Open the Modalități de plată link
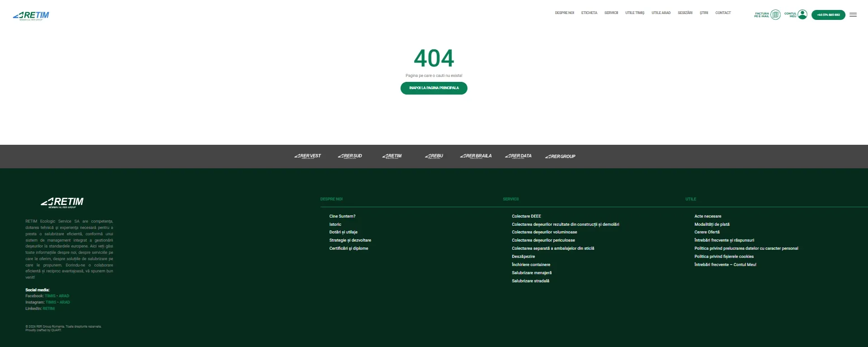The height and width of the screenshot is (347, 868). (712, 224)
